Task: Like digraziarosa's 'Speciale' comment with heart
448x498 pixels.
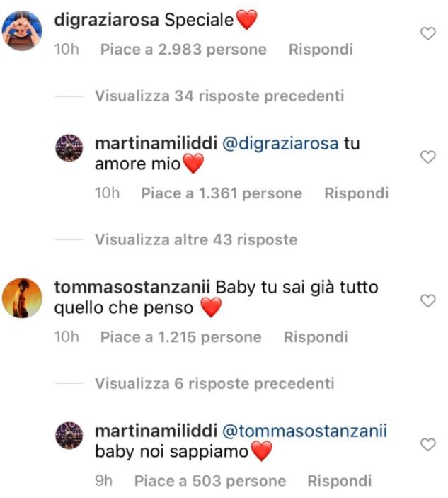Action: pyautogui.click(x=428, y=33)
